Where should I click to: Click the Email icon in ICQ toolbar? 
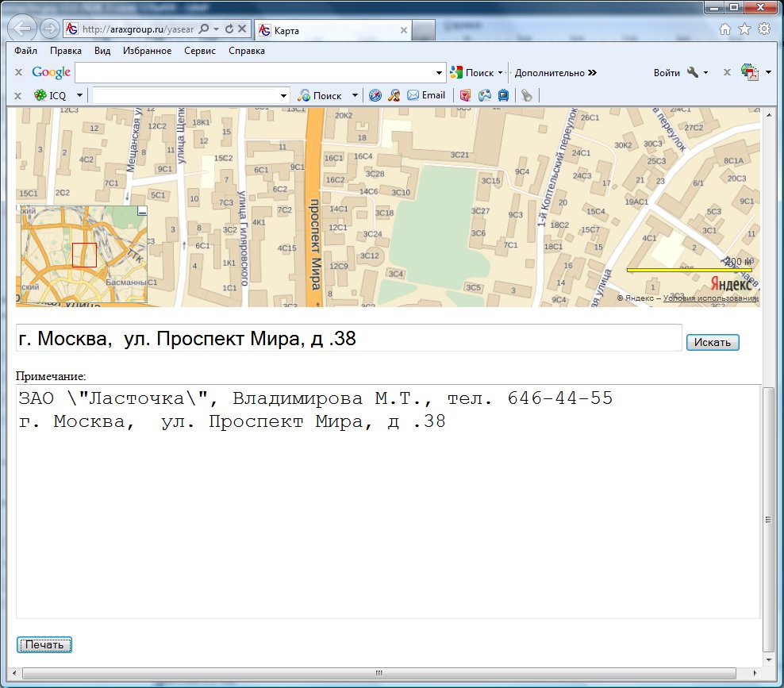click(x=426, y=95)
